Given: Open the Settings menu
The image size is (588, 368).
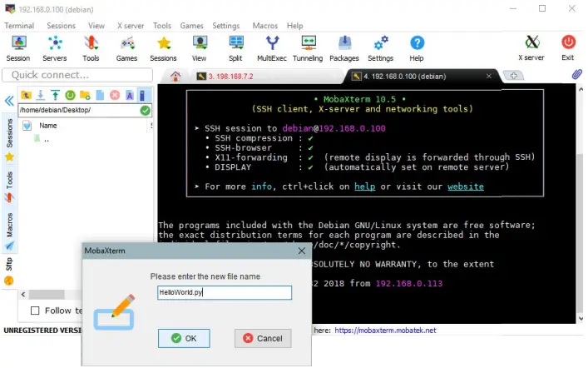Looking at the screenshot, I should point(225,26).
